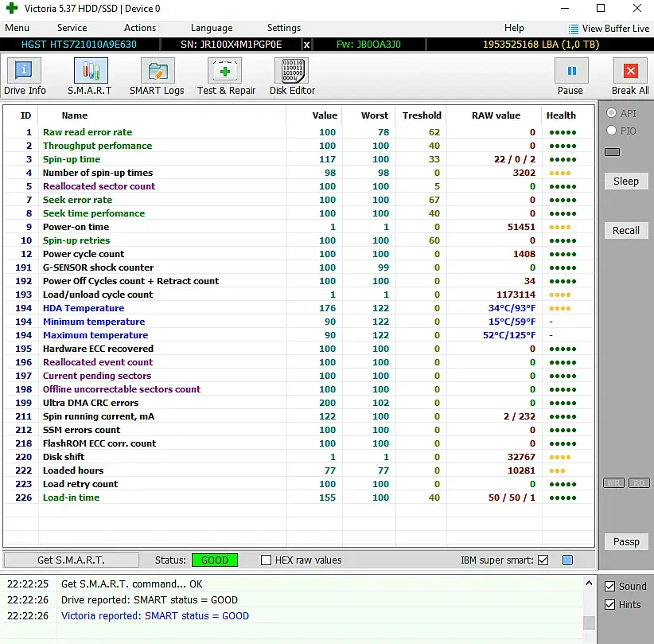Select the API radio button
654x644 pixels.
[611, 114]
